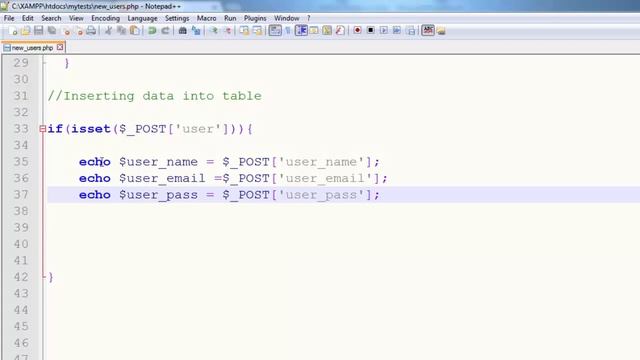The width and height of the screenshot is (640, 360).
Task: Stop macro recording with the black square
Action: tap(370, 31)
